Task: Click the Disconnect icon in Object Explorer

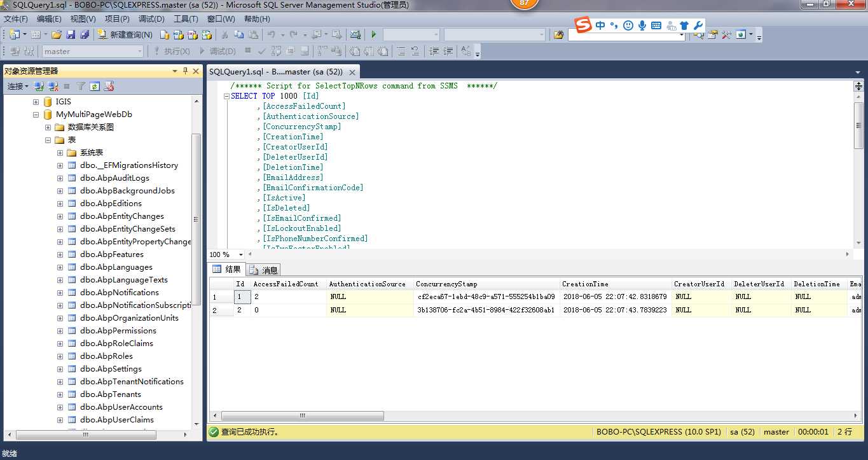Action: pyautogui.click(x=53, y=86)
